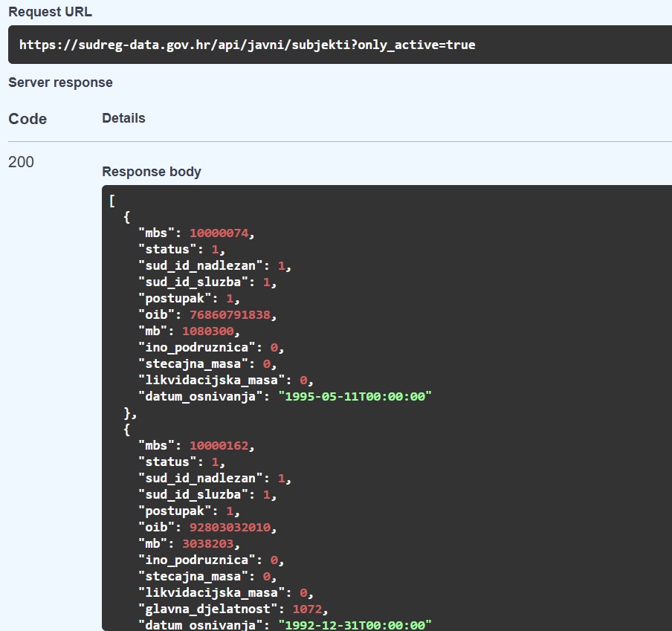Click the "Response body" label
672x631 pixels.
152,172
